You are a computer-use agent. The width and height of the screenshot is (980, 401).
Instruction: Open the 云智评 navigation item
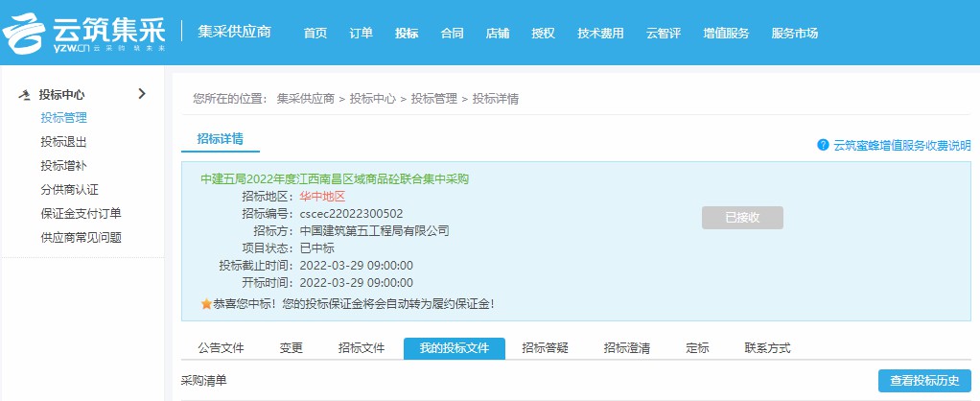(x=663, y=34)
